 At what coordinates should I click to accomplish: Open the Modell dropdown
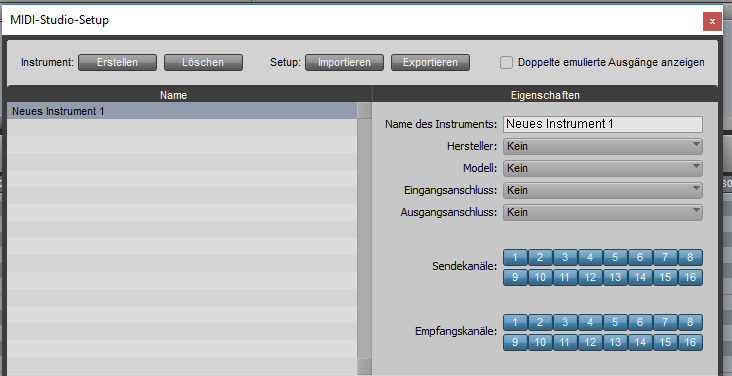(603, 168)
